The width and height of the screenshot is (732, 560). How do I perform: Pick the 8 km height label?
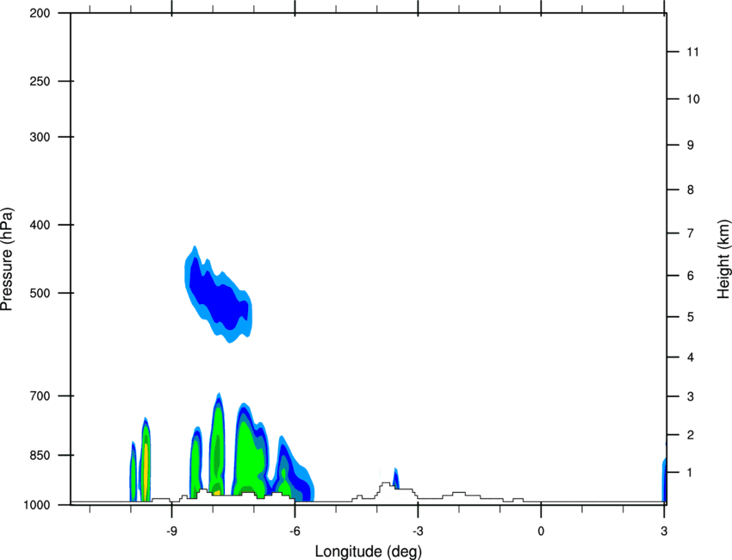[x=691, y=190]
